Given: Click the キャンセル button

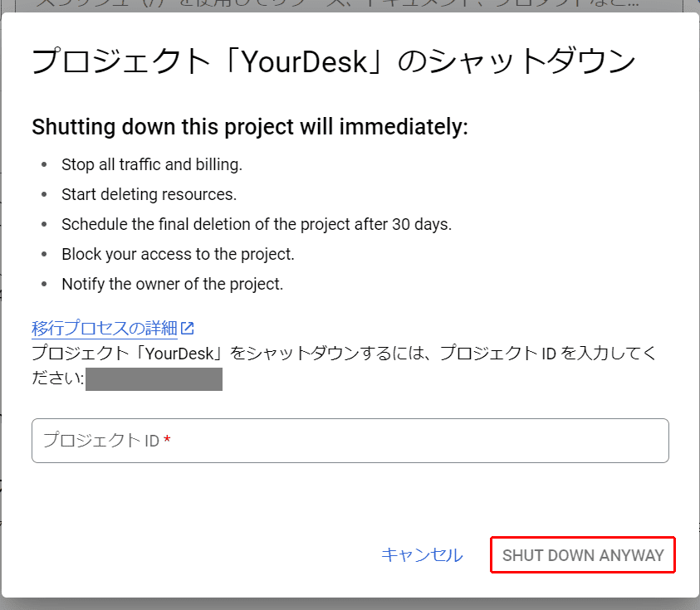Looking at the screenshot, I should [422, 555].
